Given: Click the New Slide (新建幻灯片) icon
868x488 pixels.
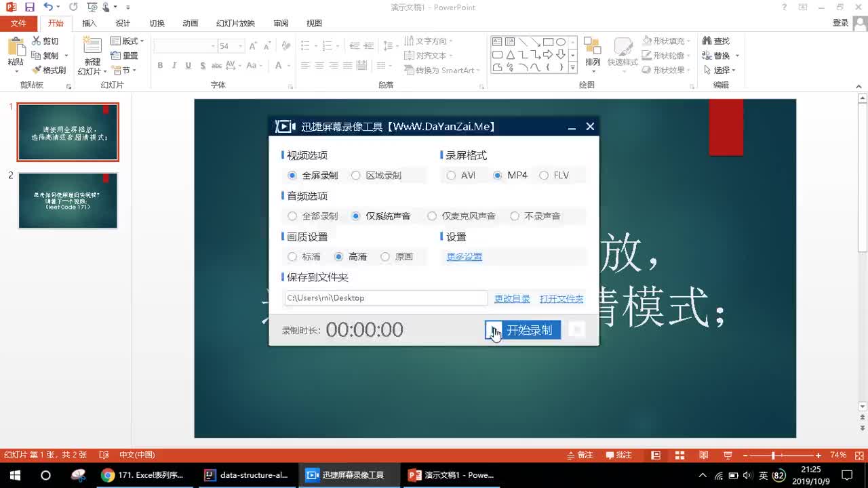Looking at the screenshot, I should [x=92, y=46].
